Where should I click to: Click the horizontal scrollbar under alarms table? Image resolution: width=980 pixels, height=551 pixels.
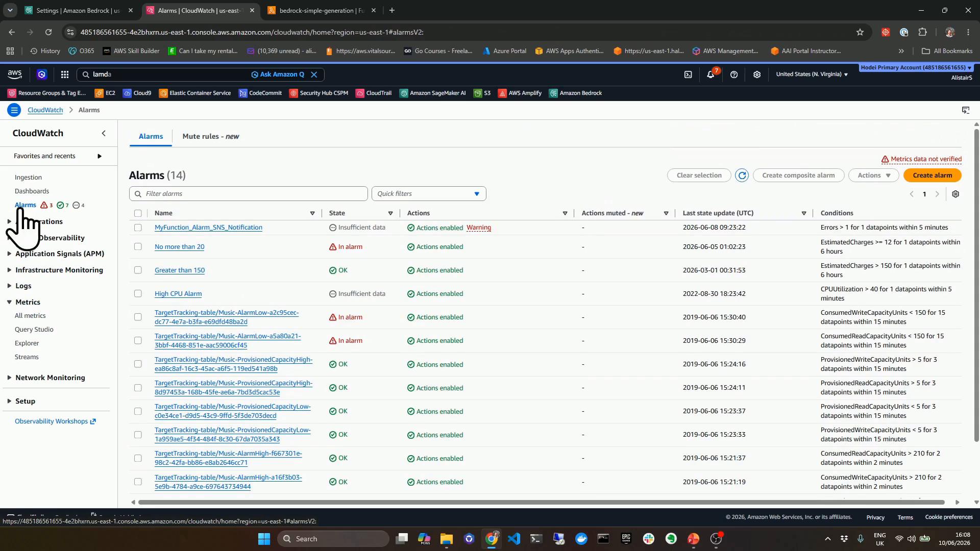(541, 503)
